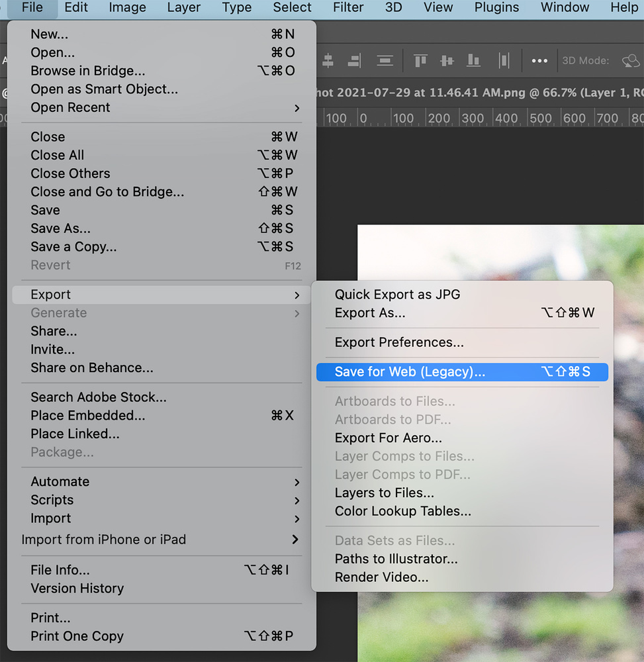Select Render Video...
Screen dimensions: 644x662
coord(462,577)
